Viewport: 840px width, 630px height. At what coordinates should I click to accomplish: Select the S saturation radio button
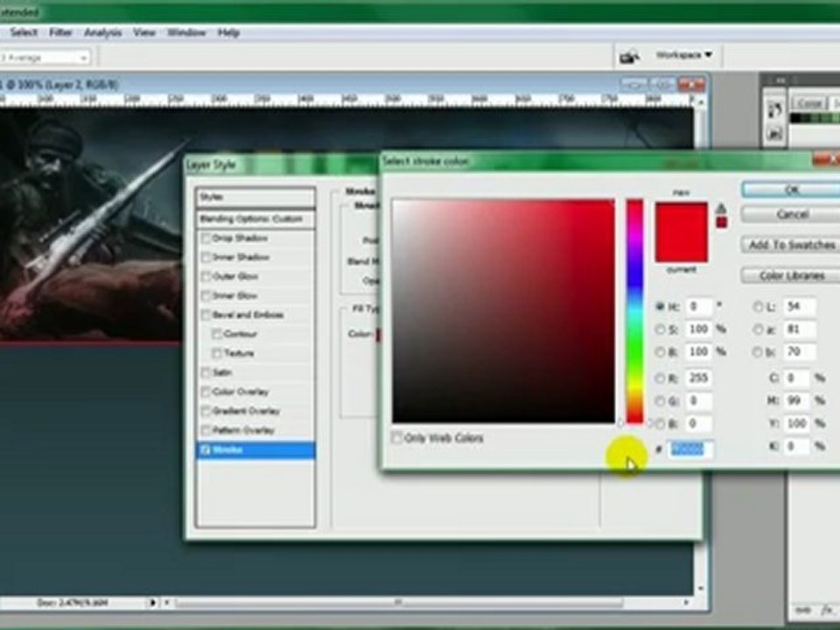[661, 330]
